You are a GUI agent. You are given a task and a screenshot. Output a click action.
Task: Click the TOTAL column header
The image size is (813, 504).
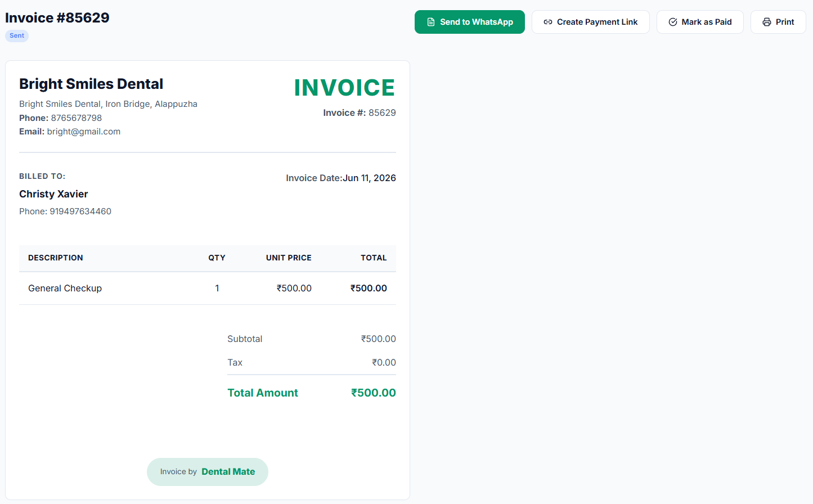374,258
